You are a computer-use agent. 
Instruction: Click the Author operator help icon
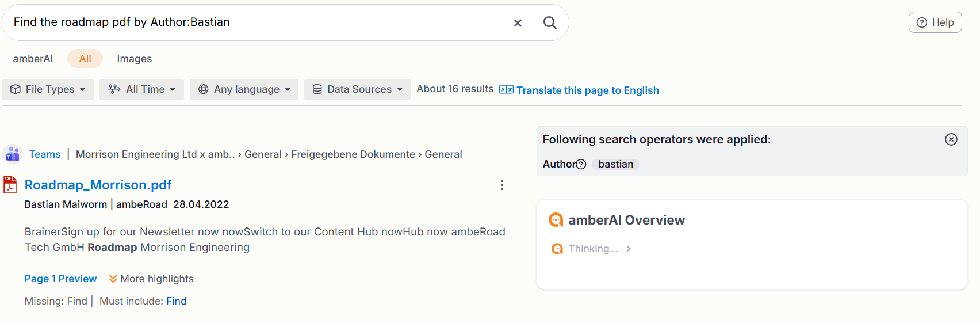[x=581, y=164]
